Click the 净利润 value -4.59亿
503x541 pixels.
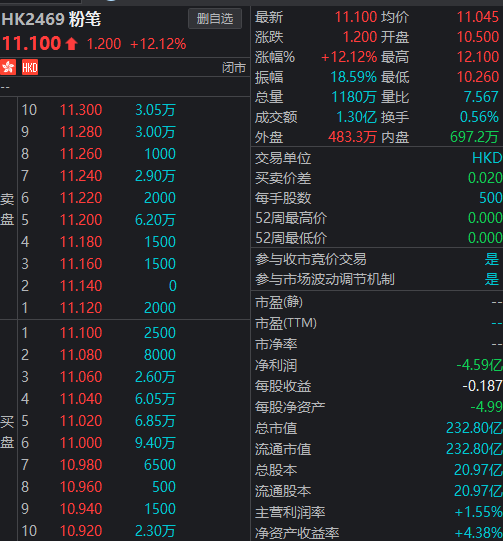480,365
